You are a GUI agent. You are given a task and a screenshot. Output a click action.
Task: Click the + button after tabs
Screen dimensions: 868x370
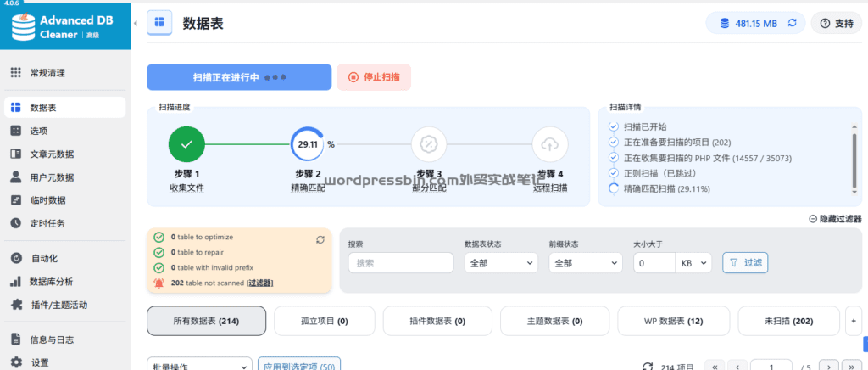853,321
